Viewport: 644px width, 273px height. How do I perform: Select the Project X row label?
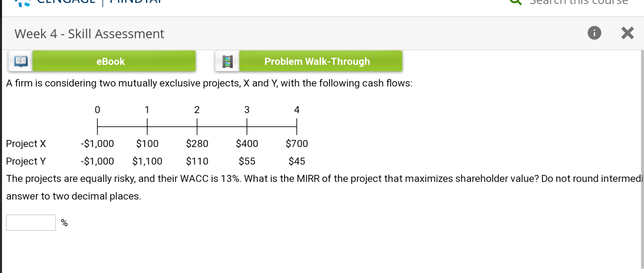click(26, 143)
